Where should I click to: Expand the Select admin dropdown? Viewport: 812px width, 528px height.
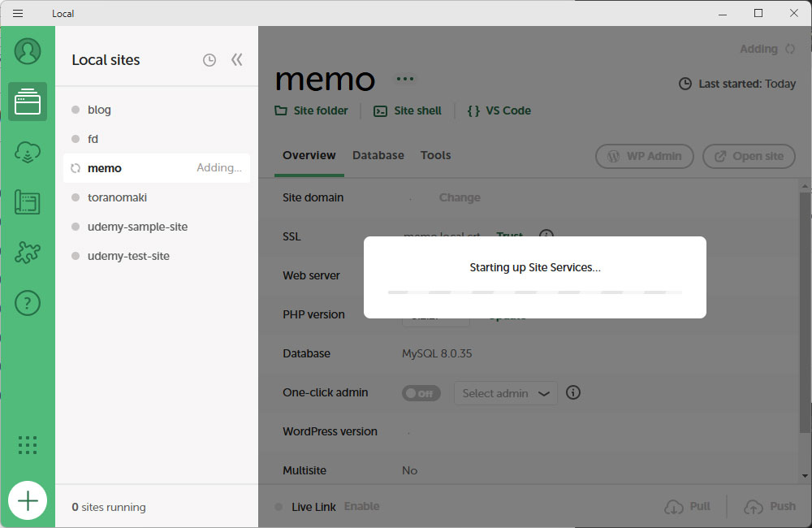(505, 393)
